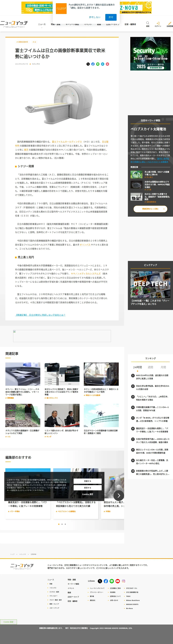Click the ペロブスカイト太陽電池 keyword heading
The height and width of the screenshot is (644, 173).
pos(148,129)
